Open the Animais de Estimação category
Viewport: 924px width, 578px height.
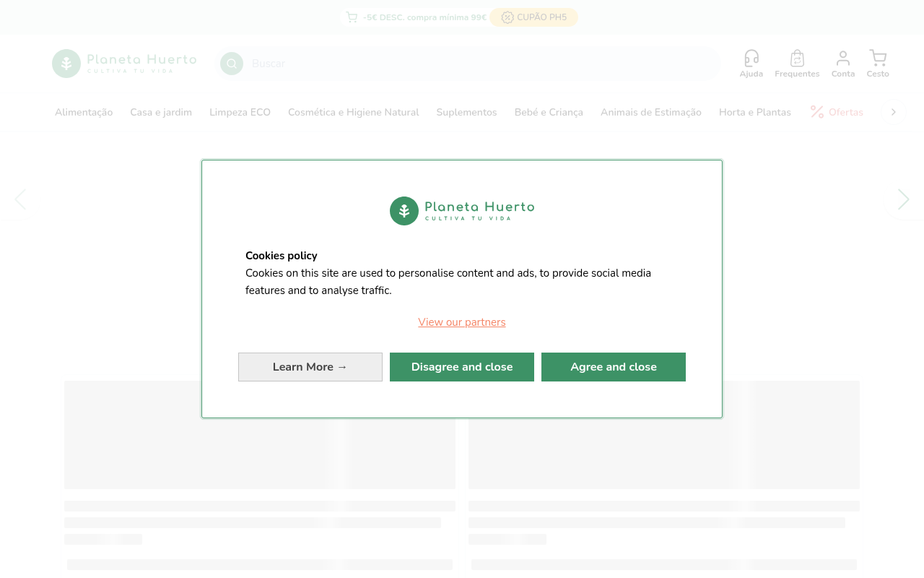(x=651, y=112)
